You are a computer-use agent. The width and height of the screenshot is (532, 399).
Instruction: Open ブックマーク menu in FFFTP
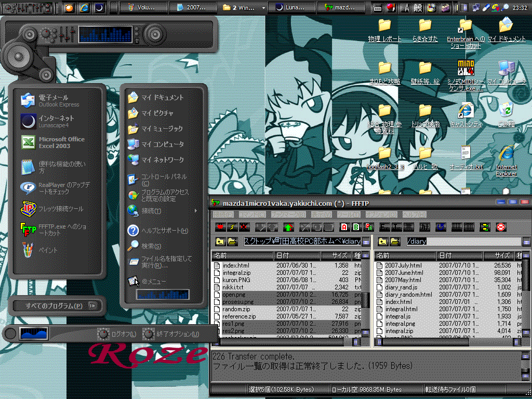coord(288,215)
